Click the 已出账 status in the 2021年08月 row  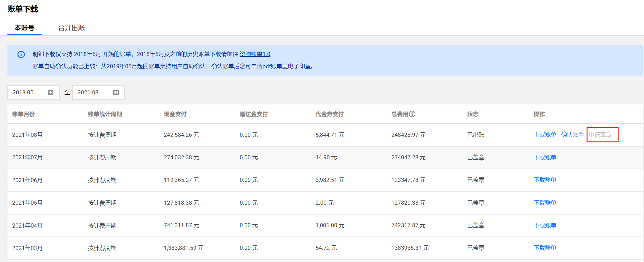point(476,135)
